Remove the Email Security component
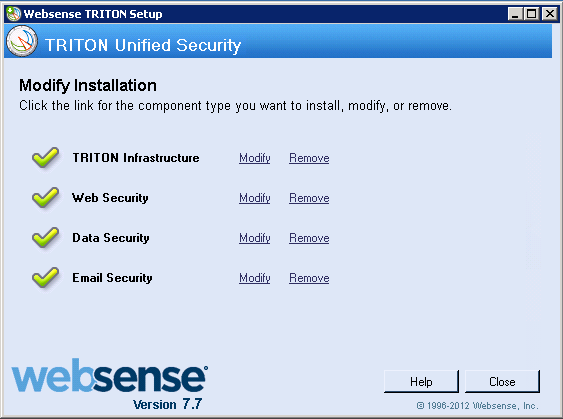The height and width of the screenshot is (419, 563). coord(309,278)
